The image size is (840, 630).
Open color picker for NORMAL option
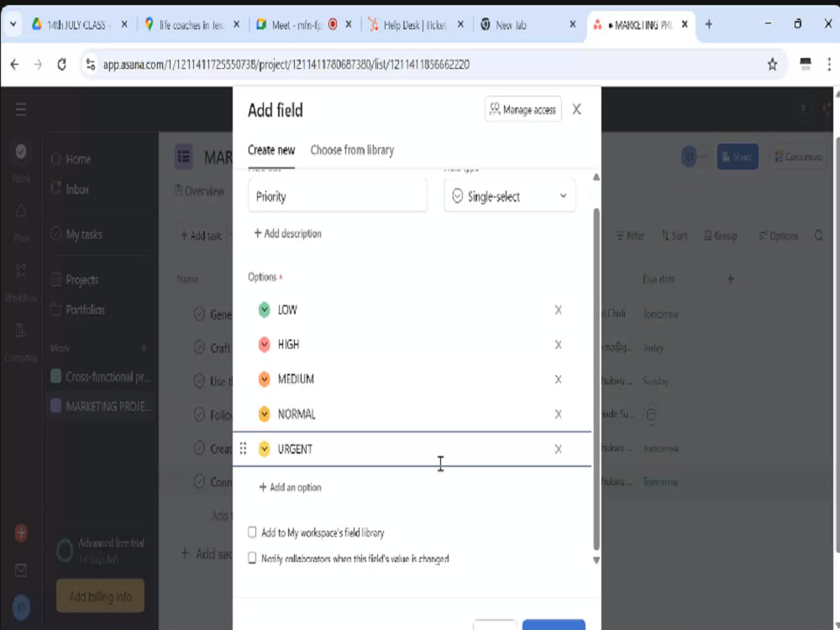(x=264, y=414)
